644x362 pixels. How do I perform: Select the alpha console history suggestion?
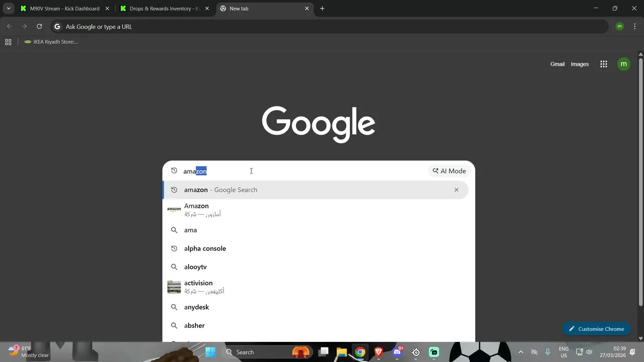point(315,248)
